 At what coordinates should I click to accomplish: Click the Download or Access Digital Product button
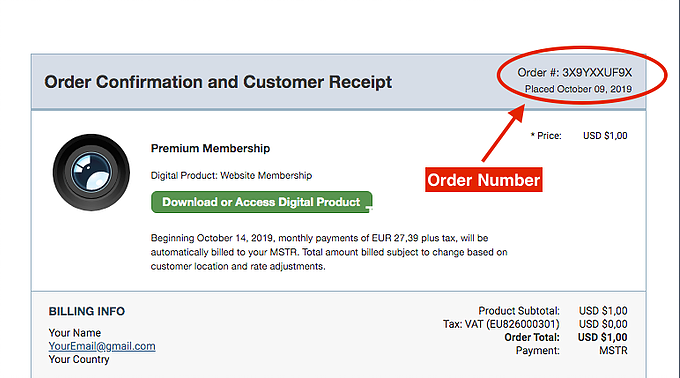tap(262, 202)
